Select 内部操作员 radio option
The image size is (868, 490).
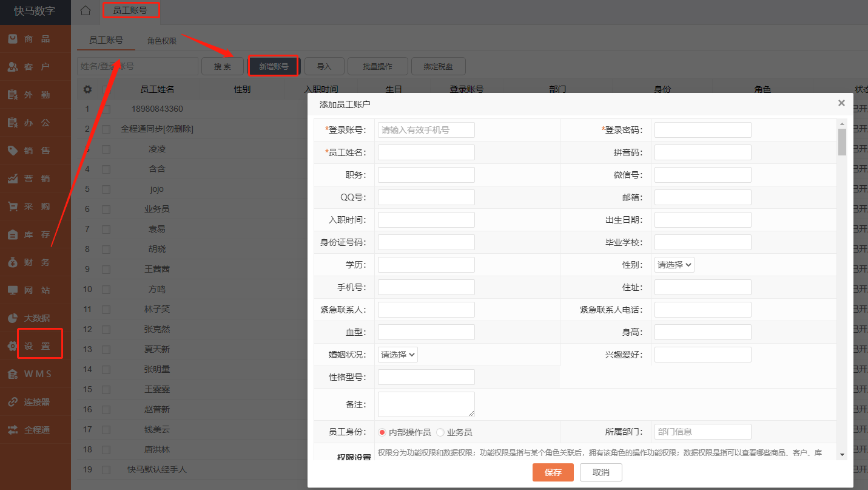click(382, 432)
